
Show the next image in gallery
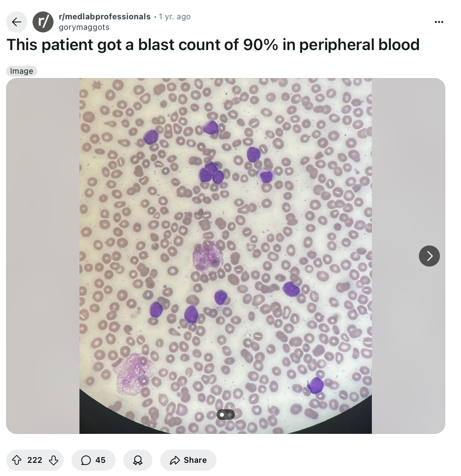point(429,256)
